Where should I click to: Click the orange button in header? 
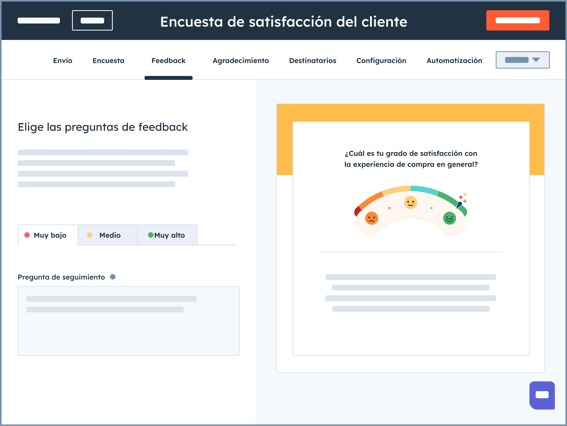[x=518, y=21]
